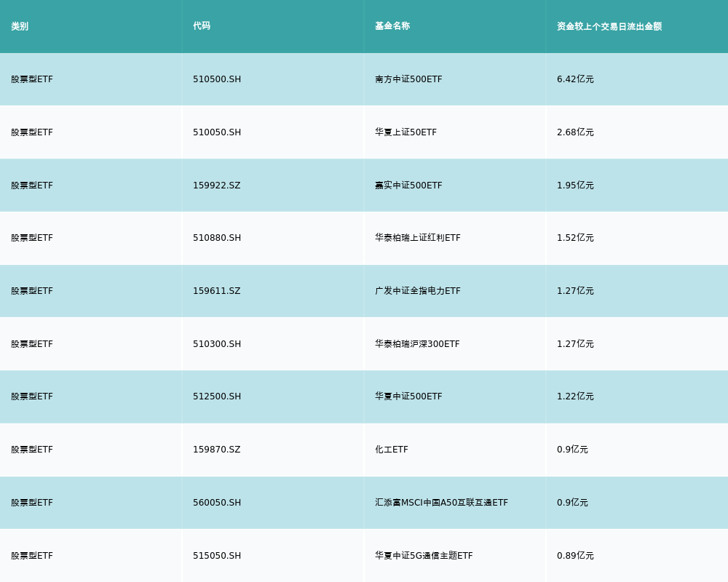Select fund name 南方中证500ETF
This screenshot has width=728, height=582.
coord(408,79)
